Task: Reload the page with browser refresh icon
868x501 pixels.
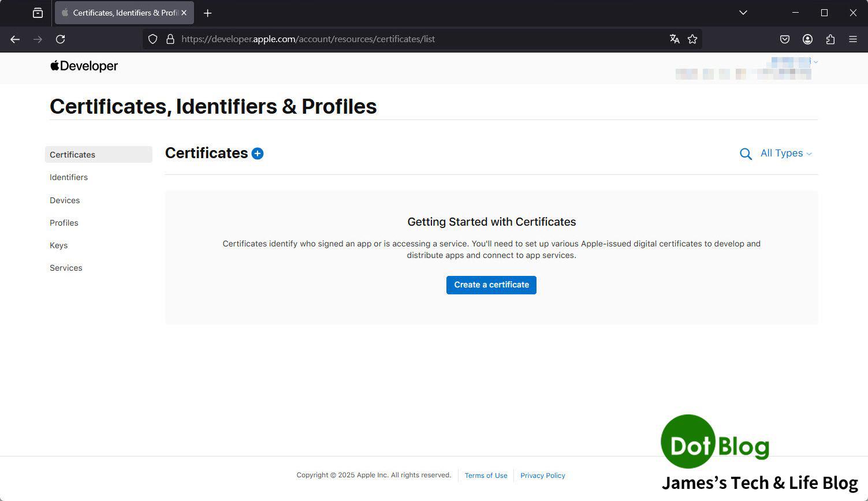Action: 60,39
